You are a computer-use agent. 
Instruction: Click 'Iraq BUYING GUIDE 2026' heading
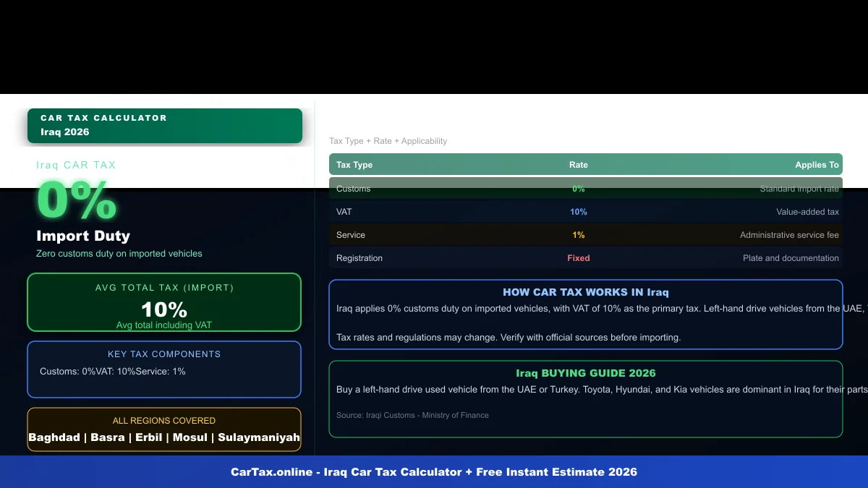click(586, 374)
